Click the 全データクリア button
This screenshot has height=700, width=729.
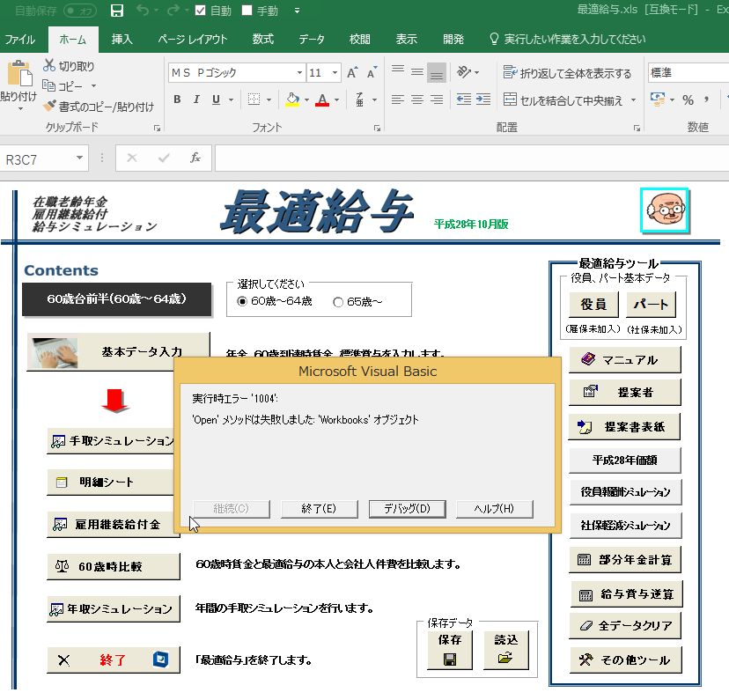point(626,626)
